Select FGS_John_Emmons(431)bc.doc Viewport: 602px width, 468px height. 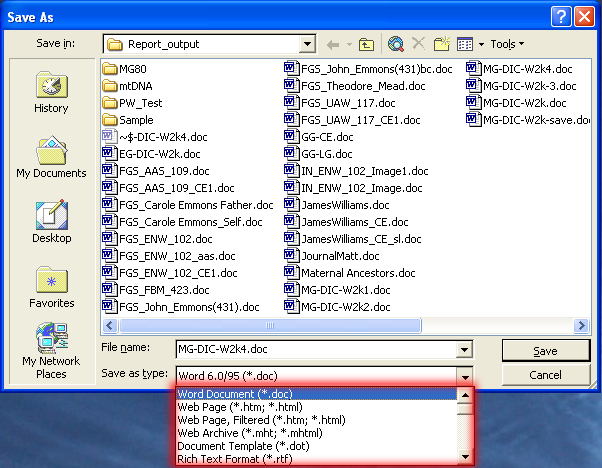(x=368, y=69)
